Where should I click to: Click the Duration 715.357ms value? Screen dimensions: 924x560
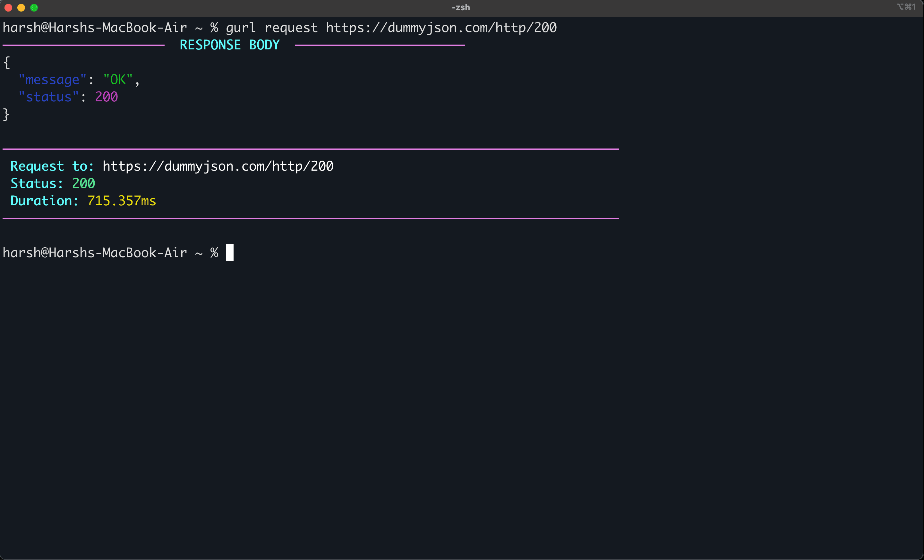coord(122,201)
